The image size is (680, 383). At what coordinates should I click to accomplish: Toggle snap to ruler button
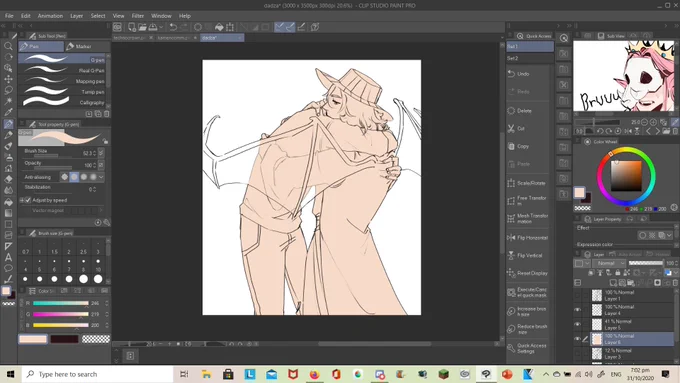pyautogui.click(x=279, y=27)
